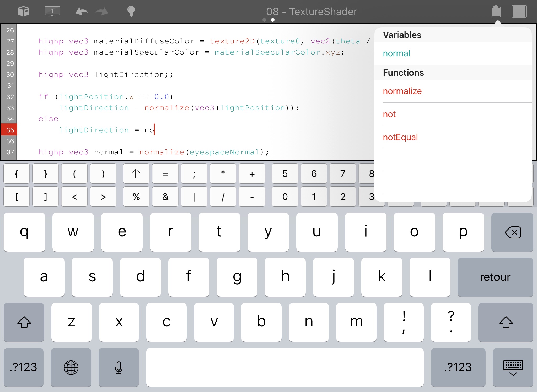The image size is (537, 392).
Task: Hide keyboard with the dismiss key
Action: [x=513, y=367]
